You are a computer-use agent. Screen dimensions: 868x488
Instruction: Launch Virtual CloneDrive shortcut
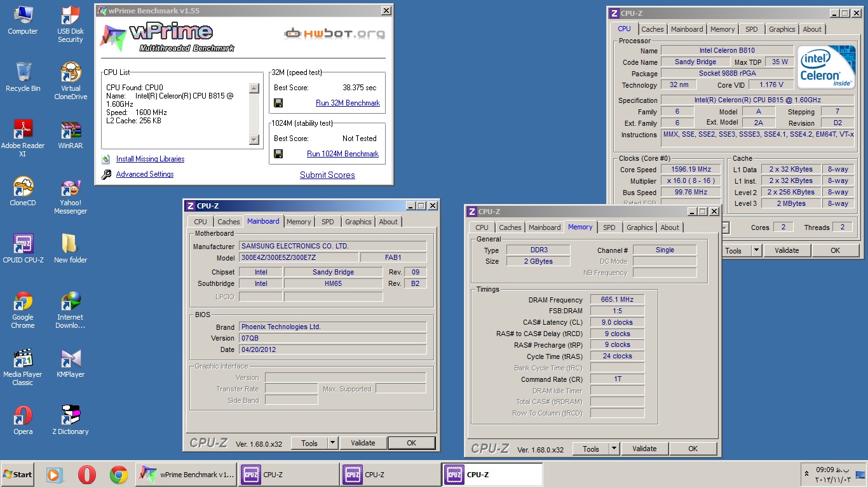(x=71, y=81)
